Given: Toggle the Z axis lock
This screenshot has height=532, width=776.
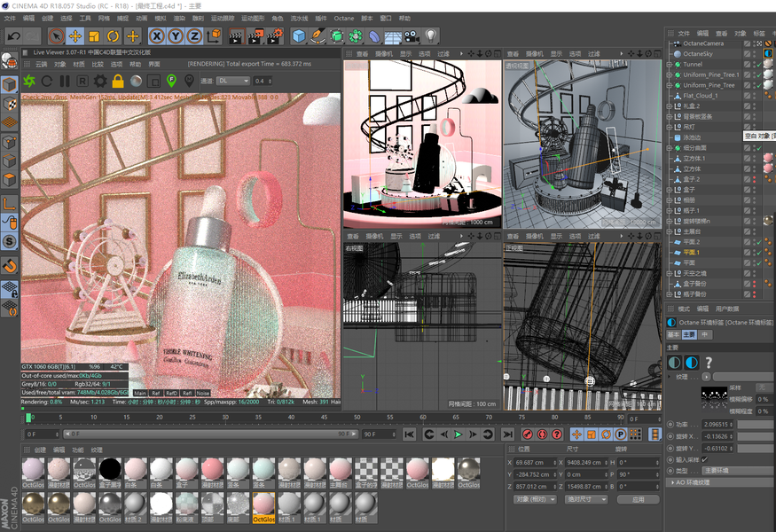Looking at the screenshot, I should 194,36.
